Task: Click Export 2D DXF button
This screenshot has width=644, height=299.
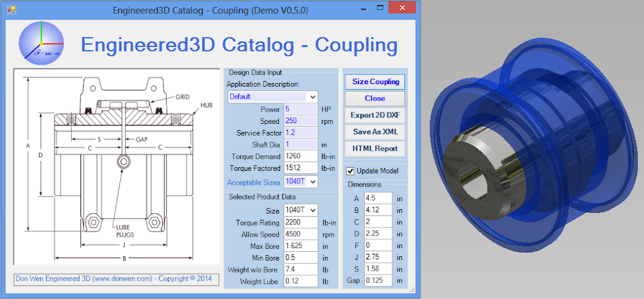Action: (x=375, y=115)
